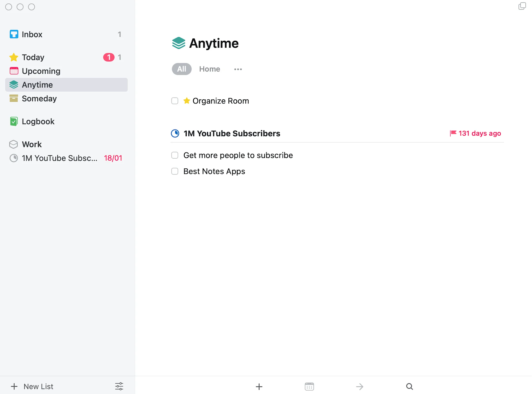Switch to the Home tab
This screenshot has height=394, width=532.
pos(209,69)
